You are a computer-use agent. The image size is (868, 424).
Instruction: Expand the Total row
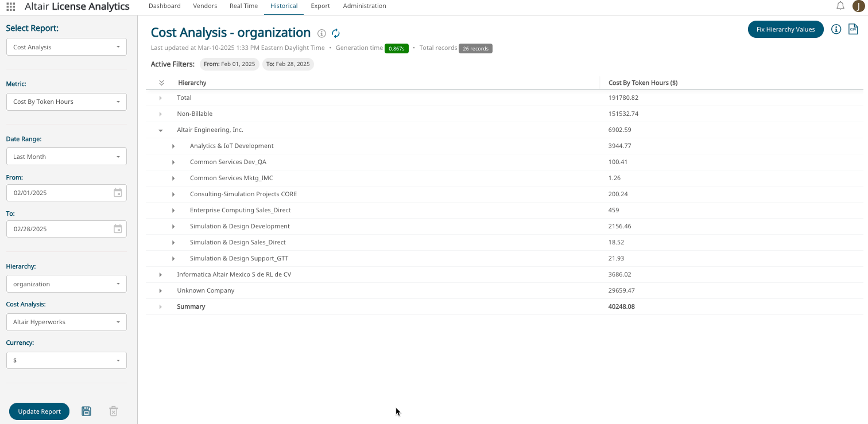[161, 98]
